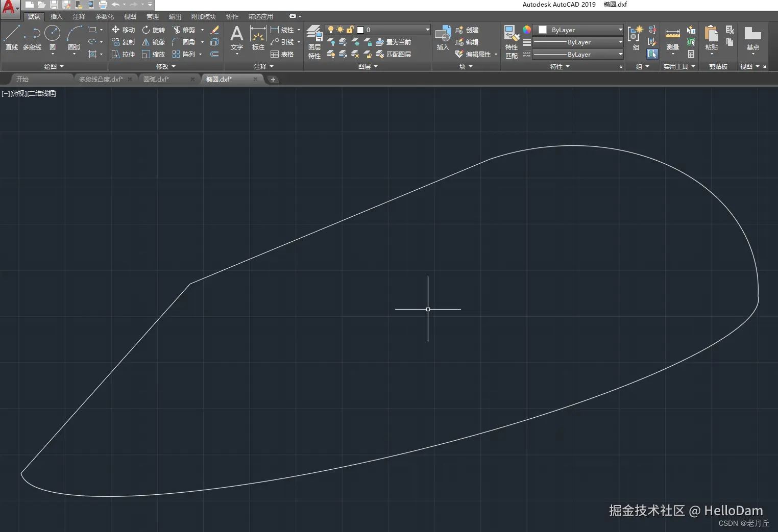Click Make Current (置为当前) button
This screenshot has width=778, height=532.
coord(393,42)
